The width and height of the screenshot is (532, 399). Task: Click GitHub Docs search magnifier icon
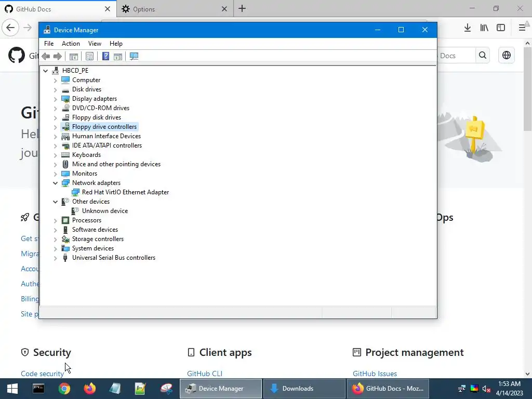coord(483,55)
